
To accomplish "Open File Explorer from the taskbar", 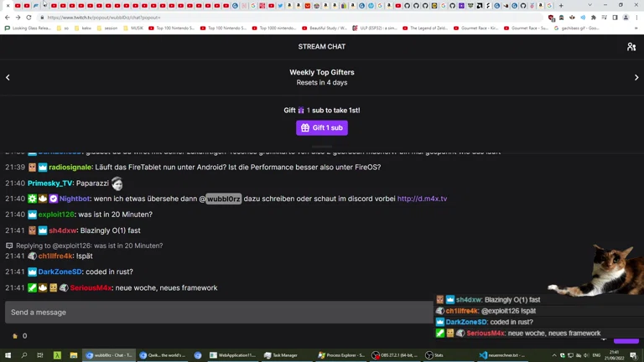I will [74, 355].
